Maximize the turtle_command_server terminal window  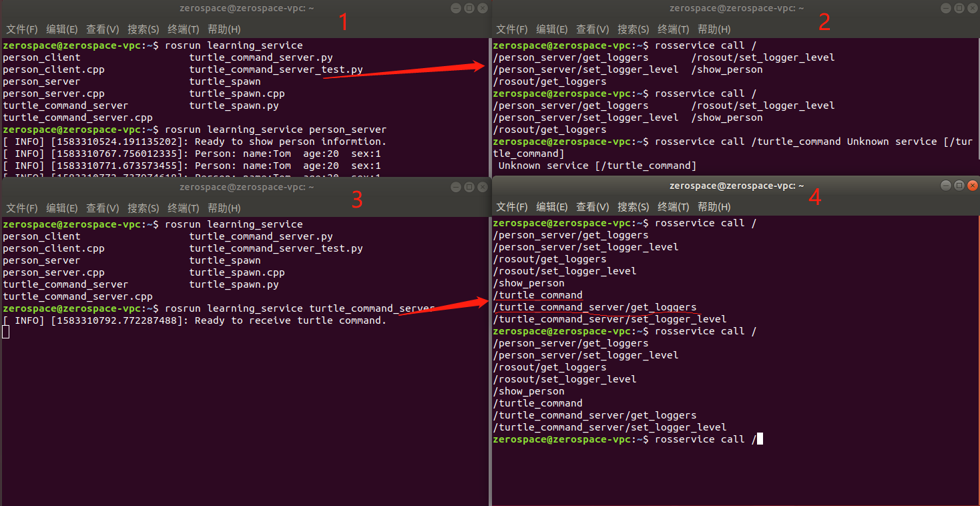coord(469,187)
